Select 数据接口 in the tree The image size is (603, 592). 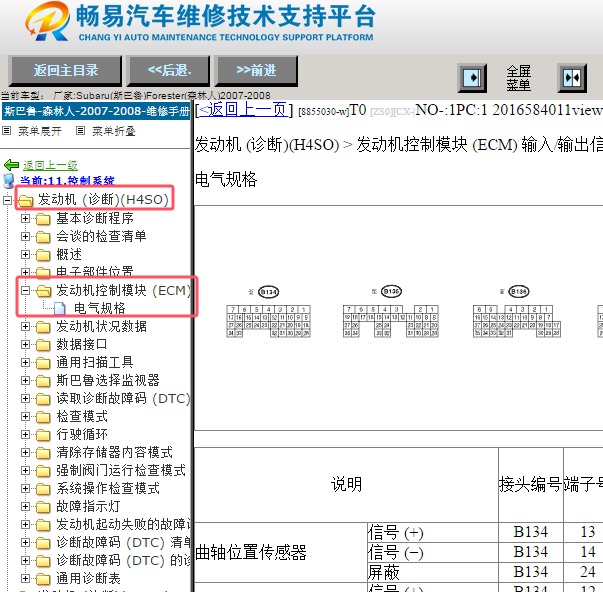(82, 344)
